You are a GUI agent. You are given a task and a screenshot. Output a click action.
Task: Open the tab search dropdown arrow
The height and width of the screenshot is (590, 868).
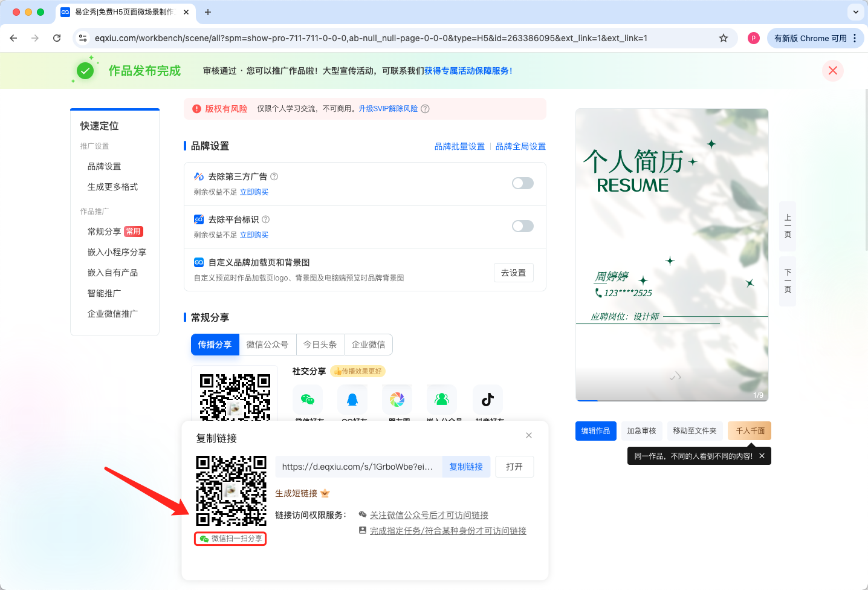click(x=855, y=12)
